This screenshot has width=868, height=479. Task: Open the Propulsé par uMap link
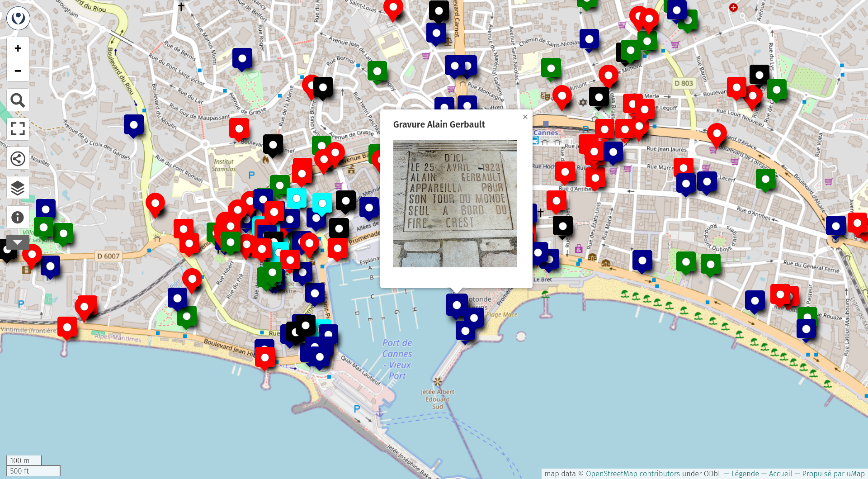[830, 474]
